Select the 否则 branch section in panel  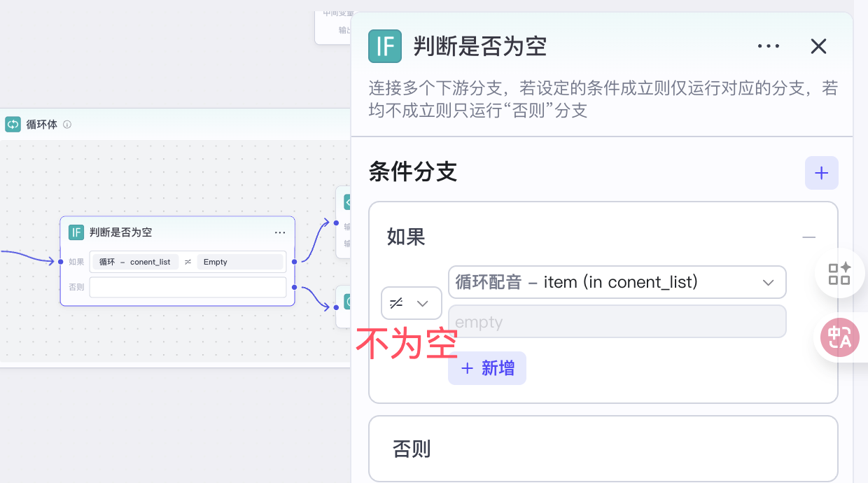click(x=603, y=449)
